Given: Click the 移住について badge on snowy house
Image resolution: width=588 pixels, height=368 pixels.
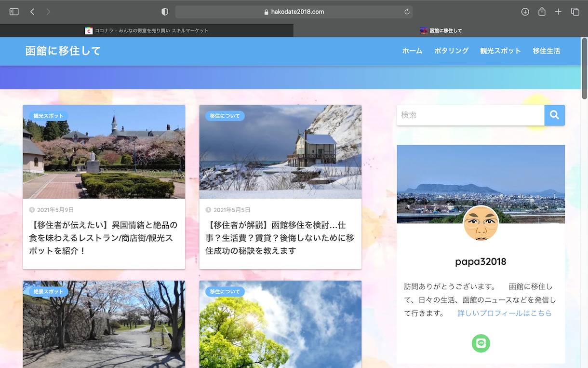Looking at the screenshot, I should coord(225,116).
